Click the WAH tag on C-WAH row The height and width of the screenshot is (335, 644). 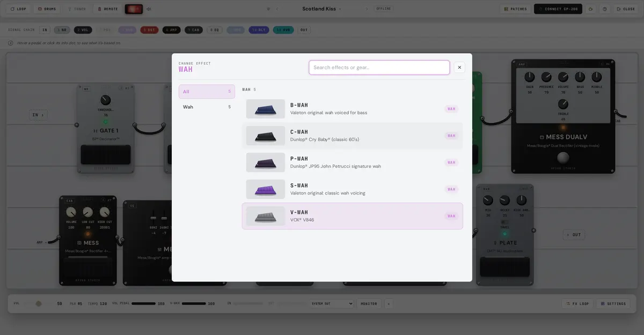point(451,136)
